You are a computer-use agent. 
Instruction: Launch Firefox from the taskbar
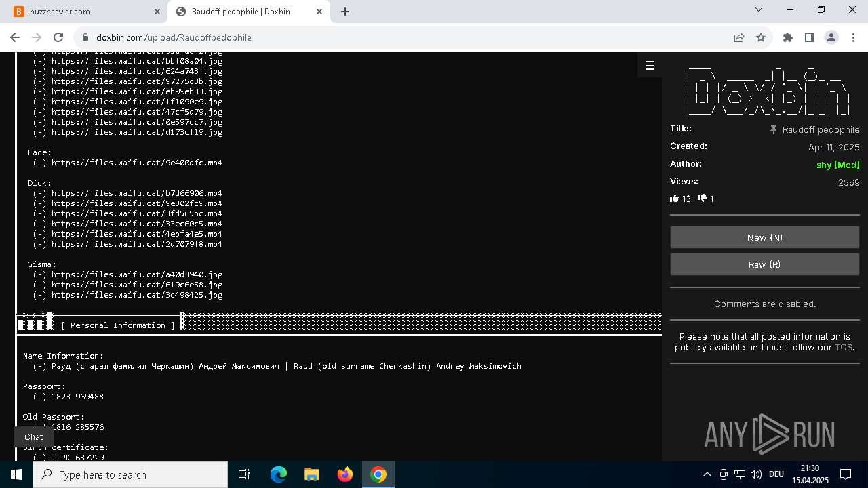pyautogui.click(x=345, y=474)
